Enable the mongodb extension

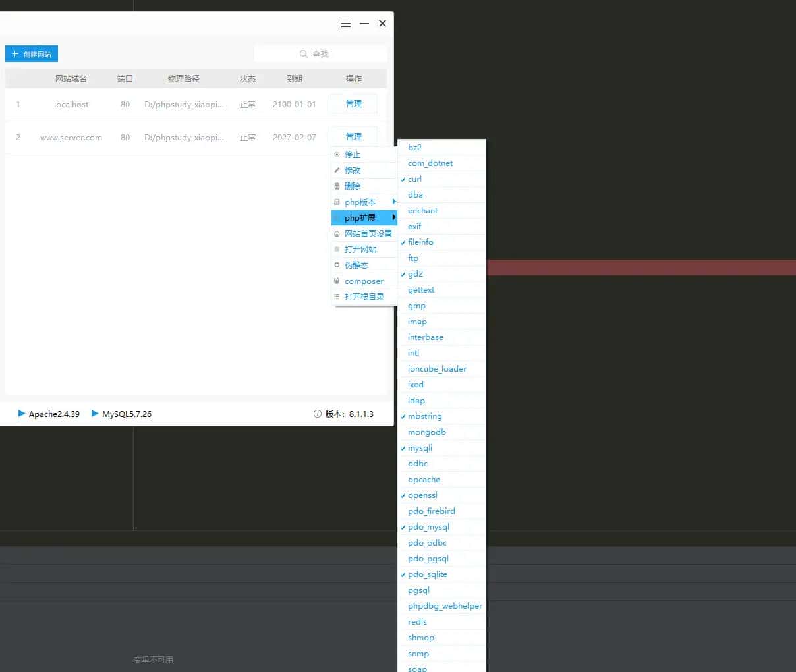(x=426, y=432)
